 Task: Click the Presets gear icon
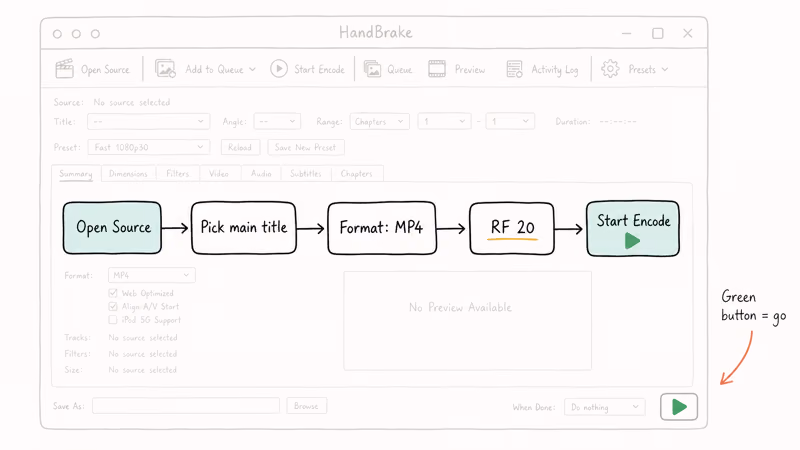pyautogui.click(x=610, y=69)
